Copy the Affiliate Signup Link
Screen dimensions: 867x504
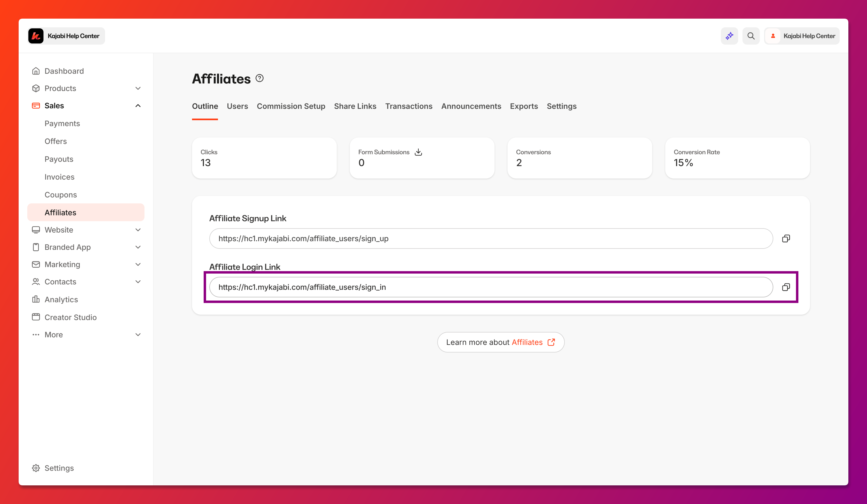[786, 238]
